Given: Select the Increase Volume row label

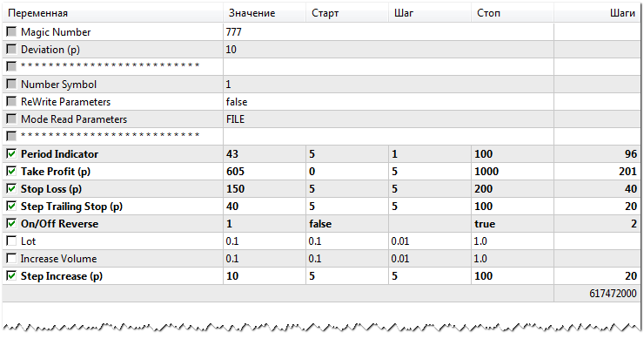Looking at the screenshot, I should [58, 258].
